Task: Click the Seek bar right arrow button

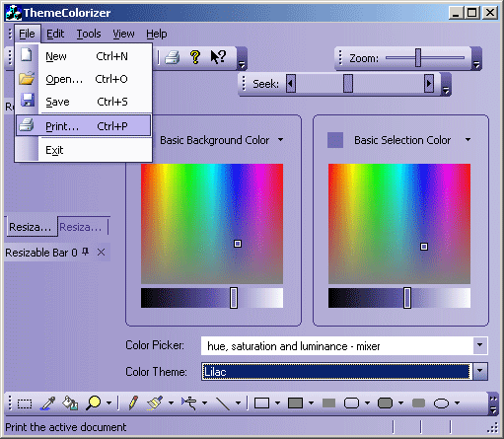Action: (x=429, y=84)
